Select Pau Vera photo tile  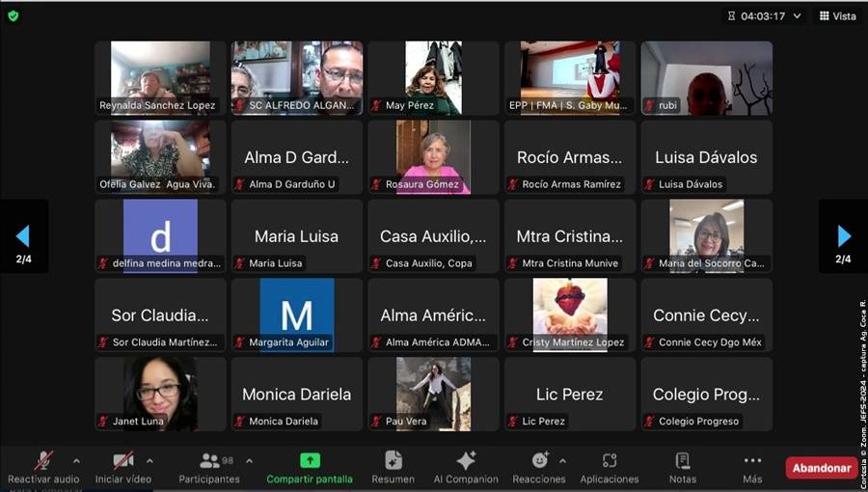point(433,394)
